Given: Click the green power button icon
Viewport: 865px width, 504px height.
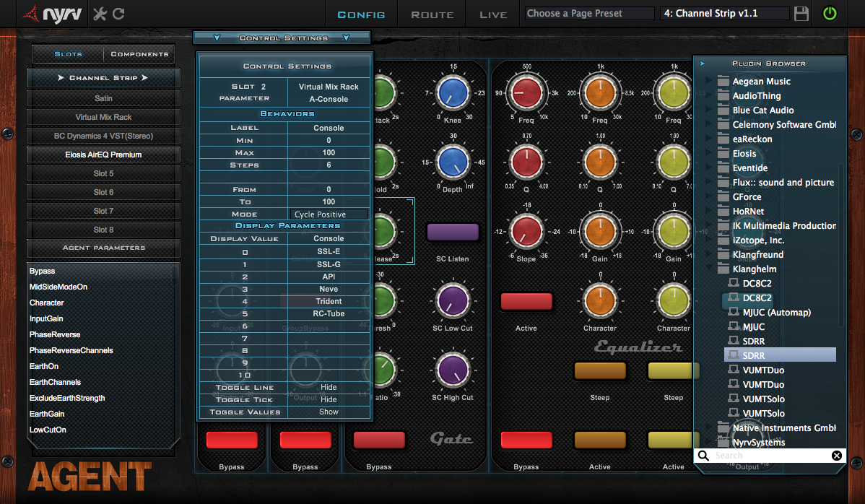Looking at the screenshot, I should (x=830, y=14).
